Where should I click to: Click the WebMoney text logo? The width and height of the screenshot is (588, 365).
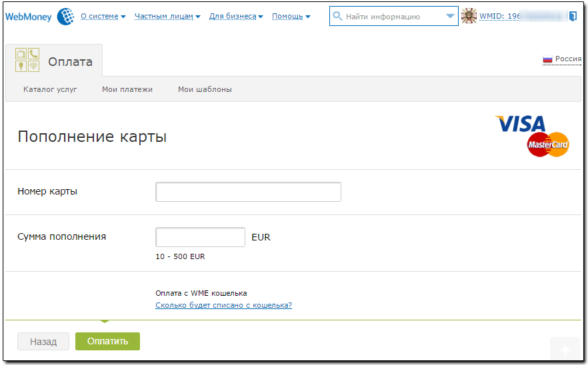pos(29,17)
